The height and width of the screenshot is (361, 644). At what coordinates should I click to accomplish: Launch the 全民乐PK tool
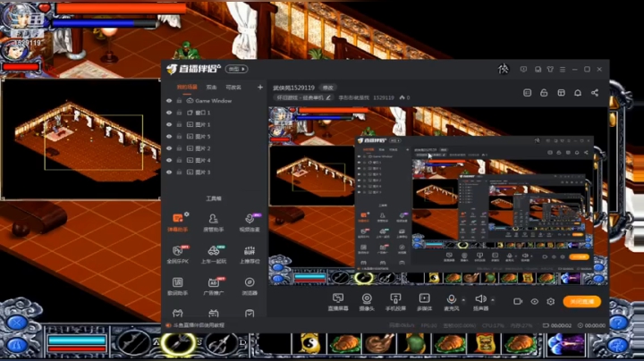tap(178, 254)
